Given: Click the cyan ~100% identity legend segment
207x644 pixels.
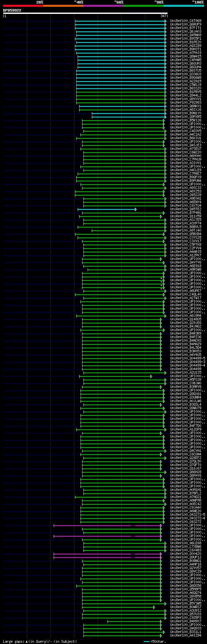Looking at the screenshot, I should click(x=184, y=6).
